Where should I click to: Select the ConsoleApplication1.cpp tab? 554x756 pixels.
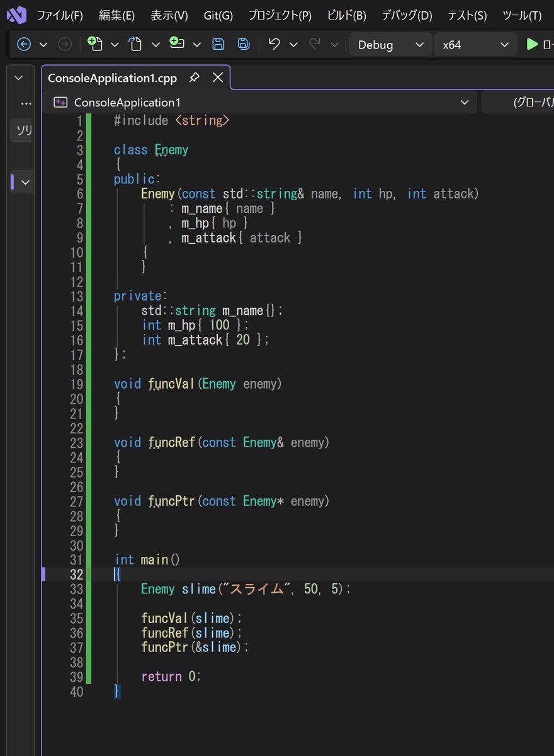[x=113, y=78]
